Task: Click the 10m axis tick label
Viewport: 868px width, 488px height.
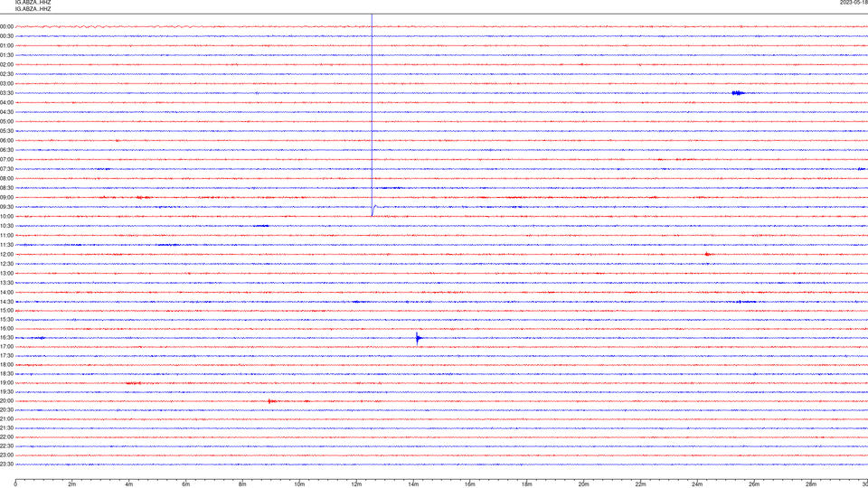Action: pyautogui.click(x=299, y=484)
